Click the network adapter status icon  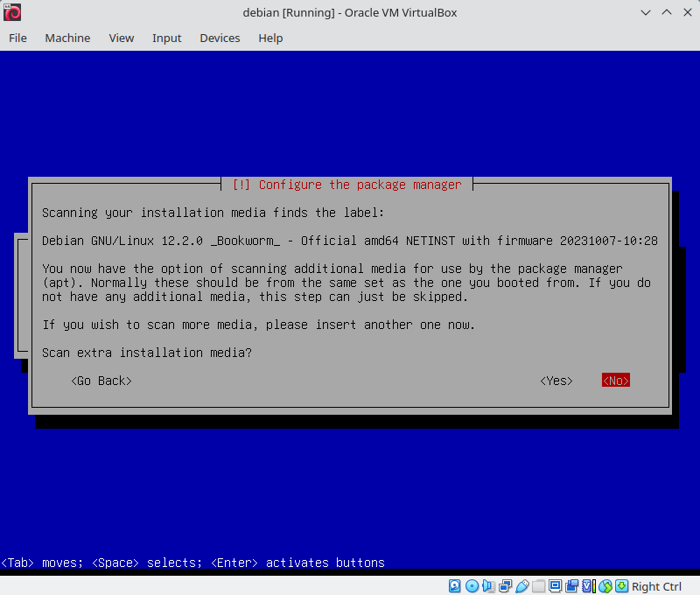pos(506,586)
